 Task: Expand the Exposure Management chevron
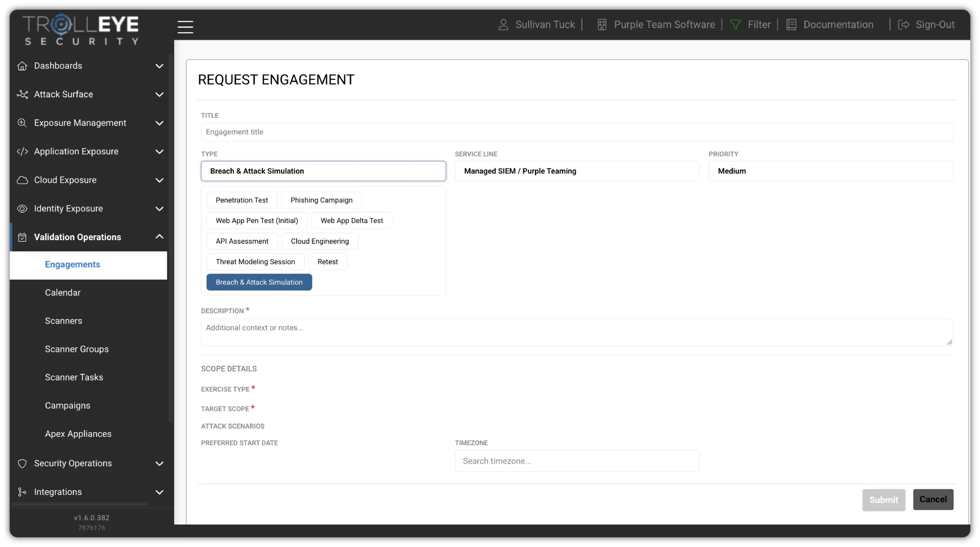pyautogui.click(x=159, y=123)
